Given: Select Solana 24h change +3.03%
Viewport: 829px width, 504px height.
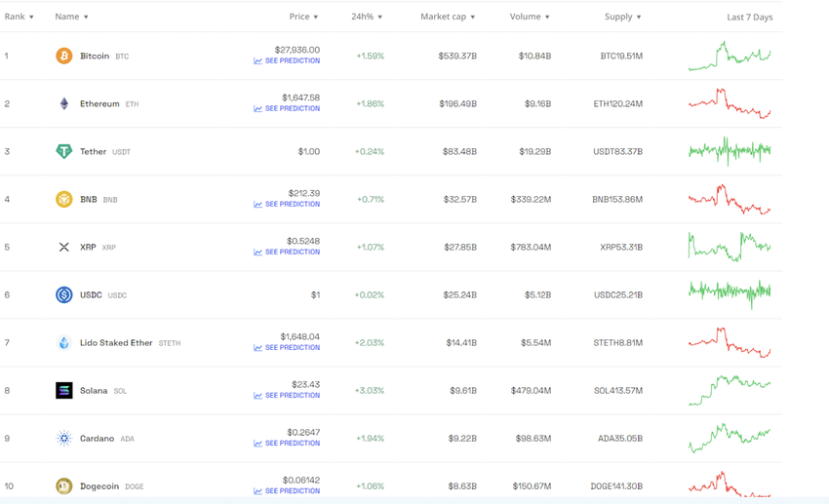Looking at the screenshot, I should [370, 390].
